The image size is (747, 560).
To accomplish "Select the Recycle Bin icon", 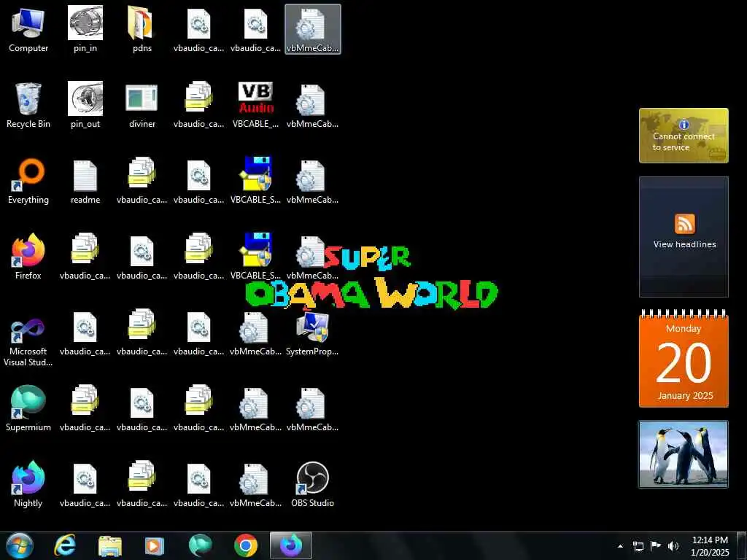I will click(28, 106).
